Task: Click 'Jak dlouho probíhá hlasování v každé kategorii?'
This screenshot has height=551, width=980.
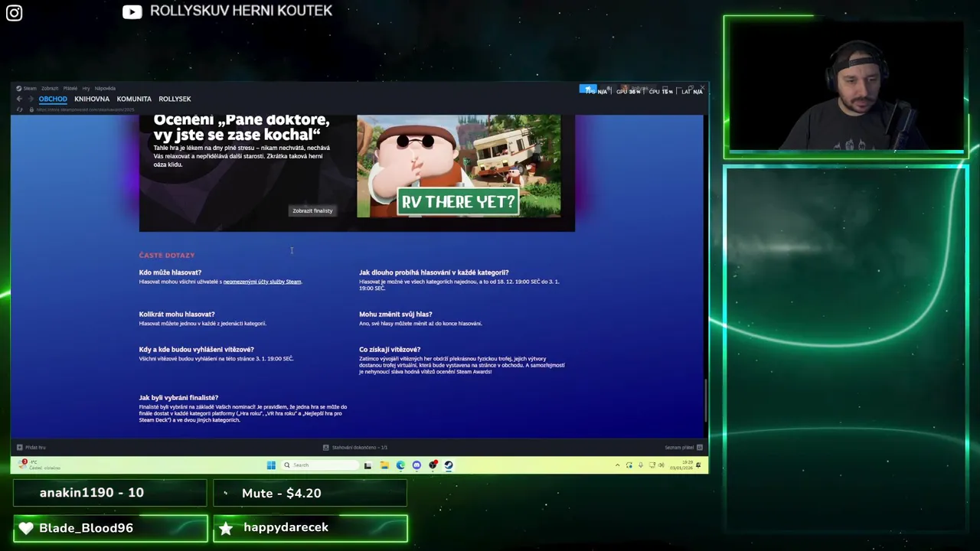Action: pos(434,272)
